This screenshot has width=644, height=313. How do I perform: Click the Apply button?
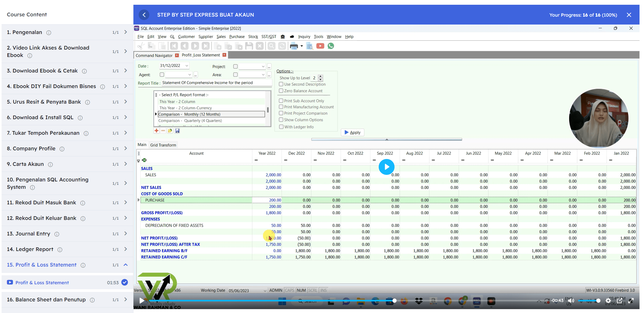click(x=352, y=132)
